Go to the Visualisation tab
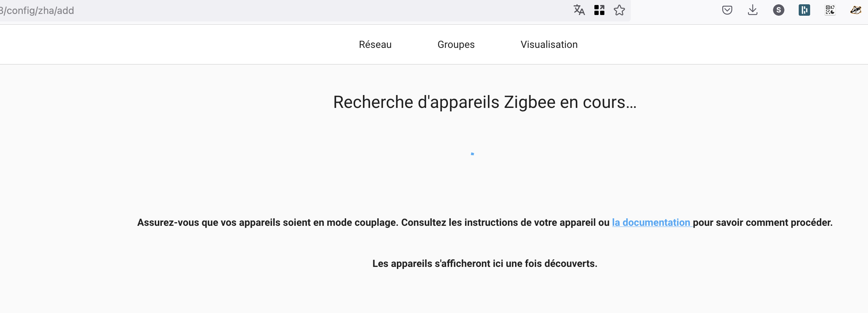Viewport: 868px width, 313px height. coord(549,45)
